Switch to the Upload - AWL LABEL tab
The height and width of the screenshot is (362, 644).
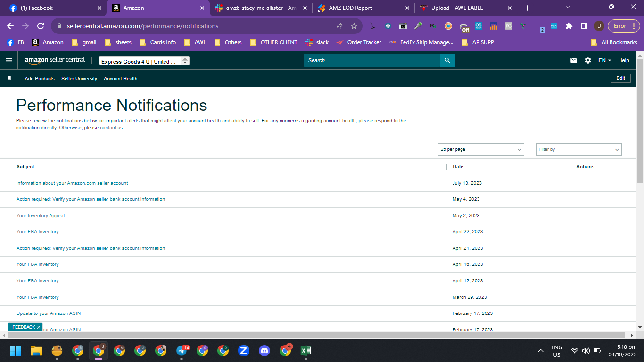pyautogui.click(x=466, y=8)
